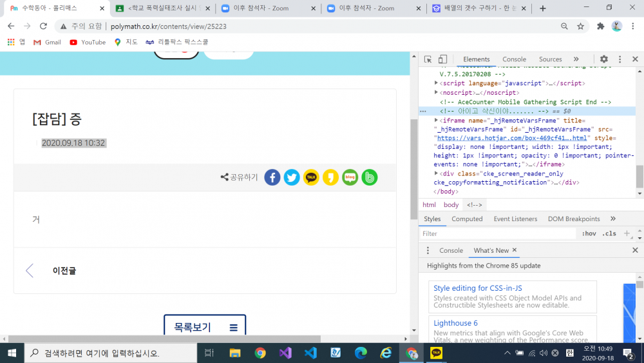
Task: Open the Computed styles tab
Action: pyautogui.click(x=467, y=219)
